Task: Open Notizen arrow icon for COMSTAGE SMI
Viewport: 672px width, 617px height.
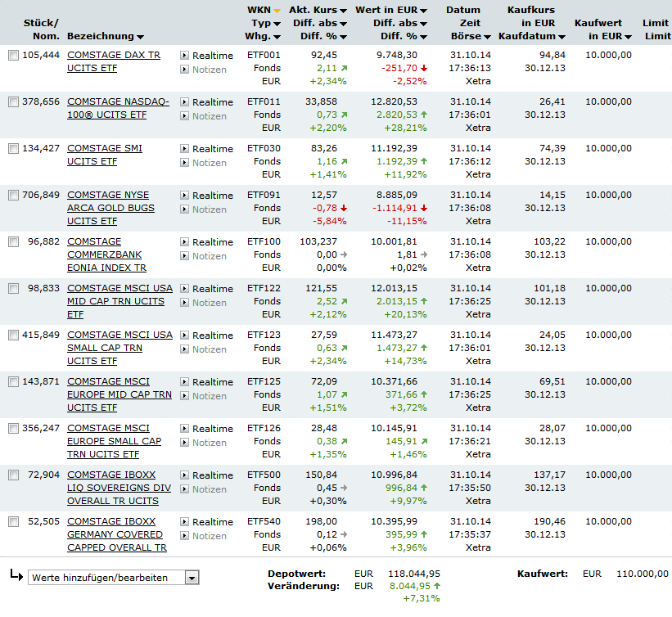Action: (184, 162)
